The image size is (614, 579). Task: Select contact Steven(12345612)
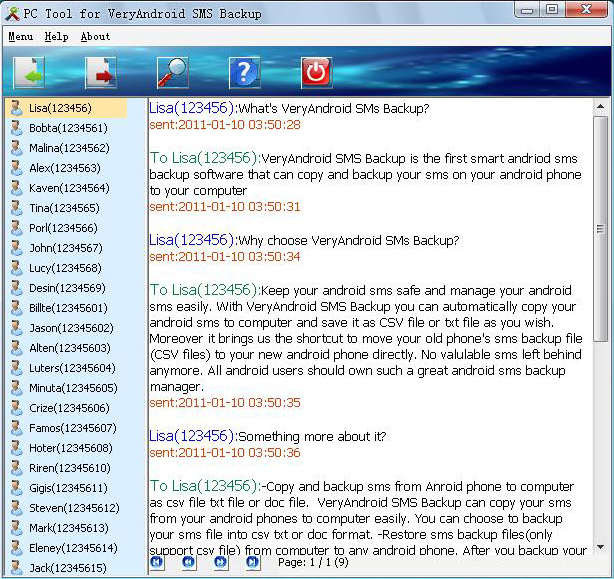click(x=74, y=508)
